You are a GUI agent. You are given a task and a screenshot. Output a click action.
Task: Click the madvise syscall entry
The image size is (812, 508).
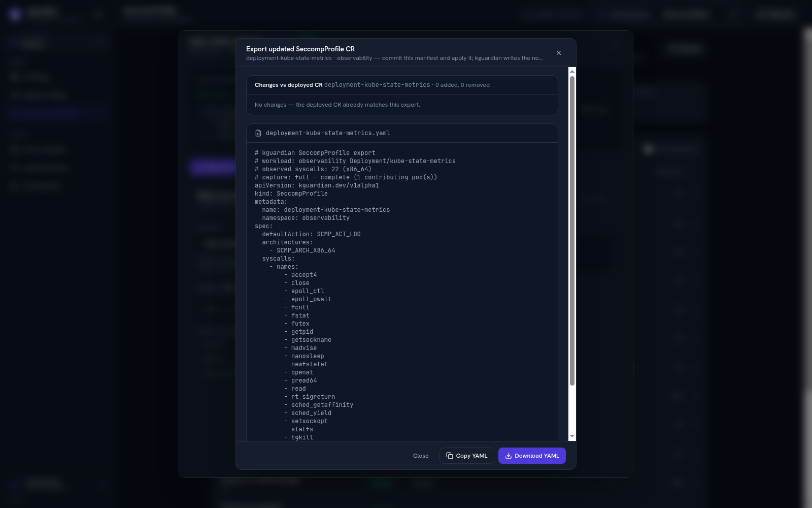tap(304, 348)
